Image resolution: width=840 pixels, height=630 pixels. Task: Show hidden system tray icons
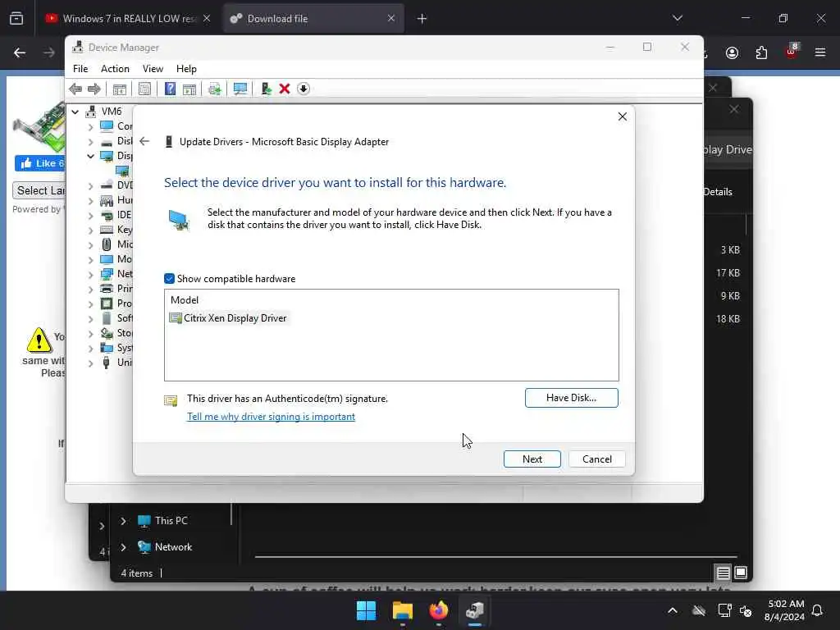(673, 610)
